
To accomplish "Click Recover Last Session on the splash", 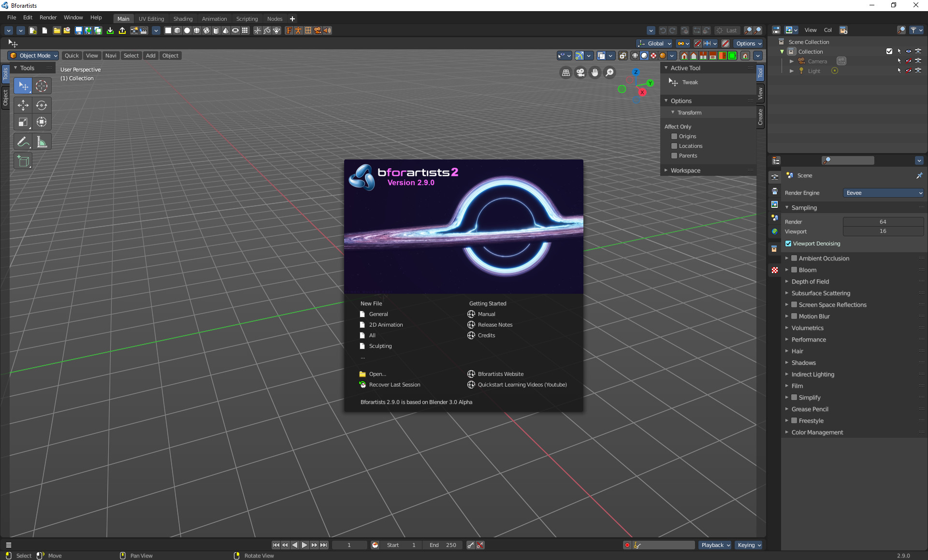I will 394,384.
